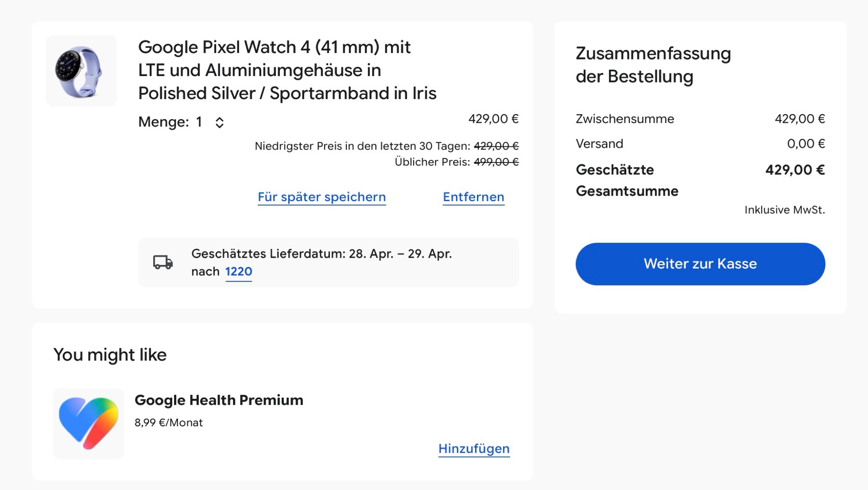The height and width of the screenshot is (490, 868).
Task: Change the delivery postal code 1220
Action: coord(239,271)
